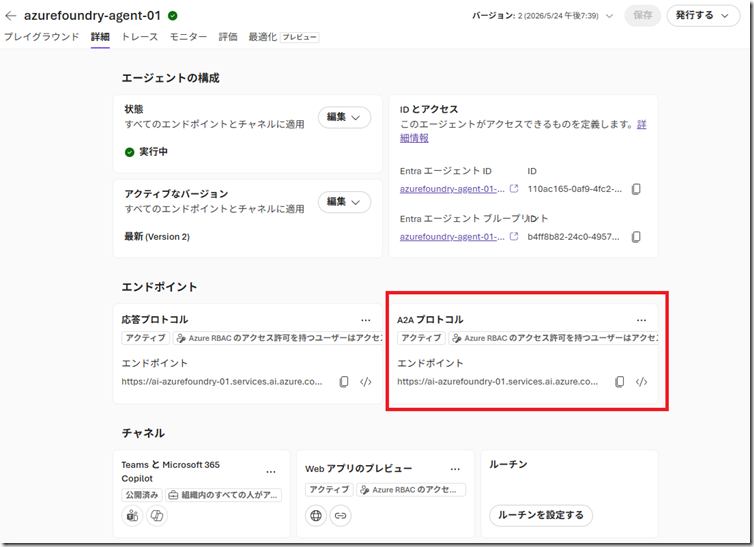Click the アクティブ badge on 応答プロトコル

point(146,338)
